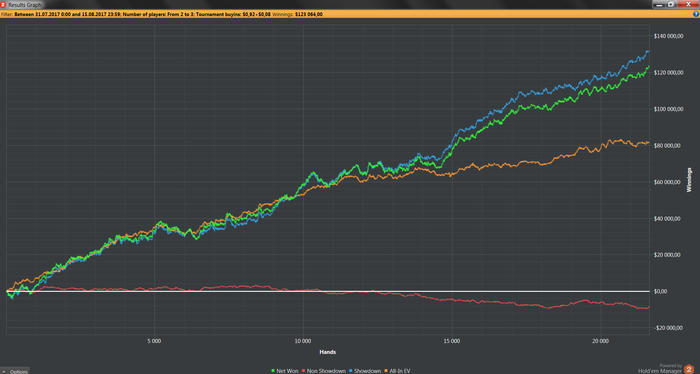Click the $0,00 axis value
Viewport: 700px width, 374px height.
pos(661,291)
